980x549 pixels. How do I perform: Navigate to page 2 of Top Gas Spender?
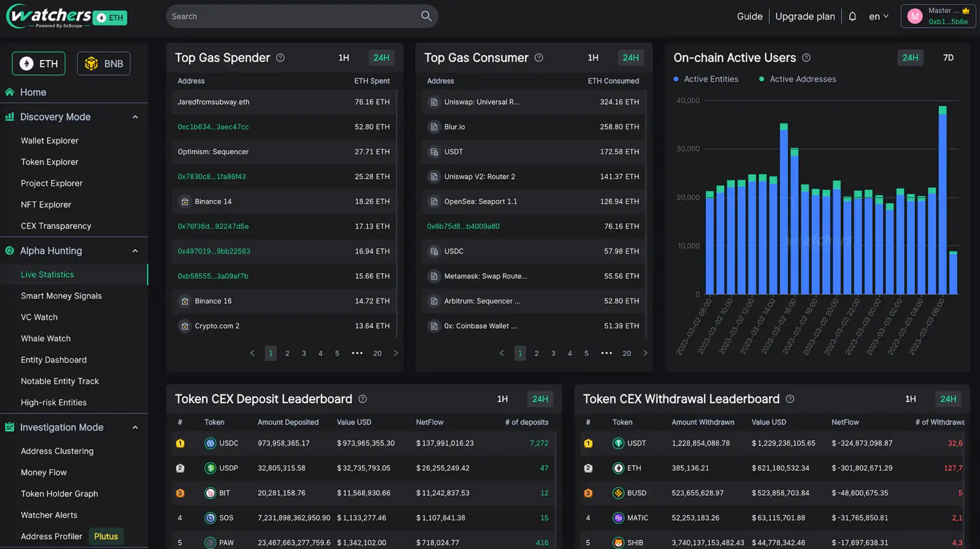[287, 353]
